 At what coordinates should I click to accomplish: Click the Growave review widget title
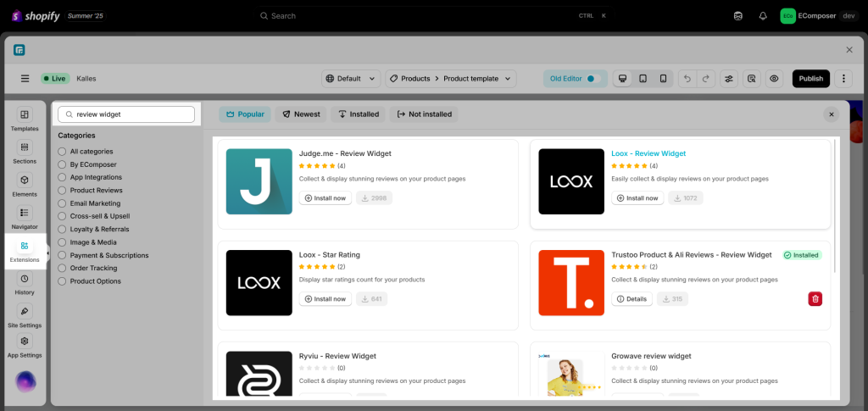coord(651,356)
